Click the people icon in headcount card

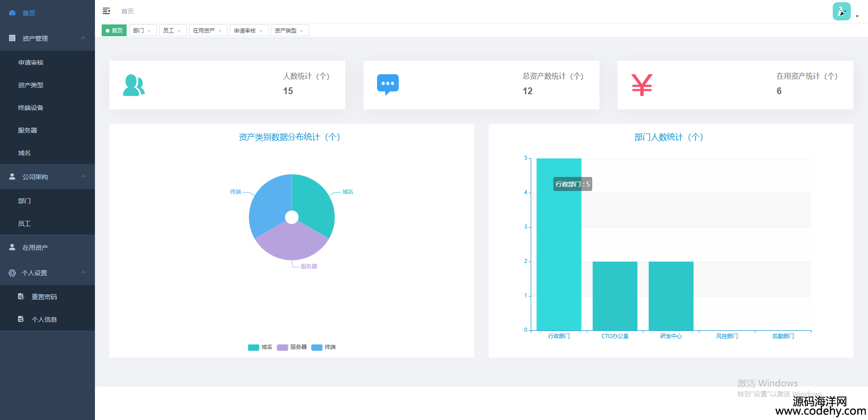pyautogui.click(x=133, y=85)
